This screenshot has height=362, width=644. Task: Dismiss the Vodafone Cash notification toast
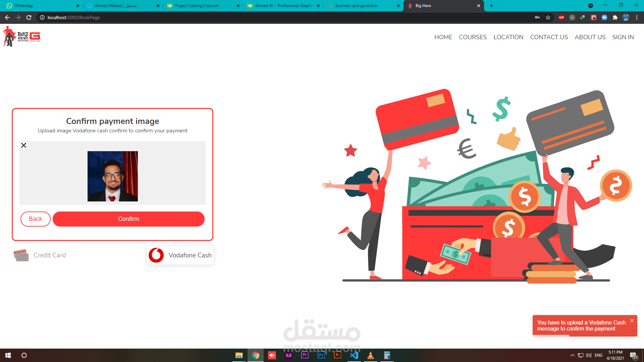(x=632, y=321)
